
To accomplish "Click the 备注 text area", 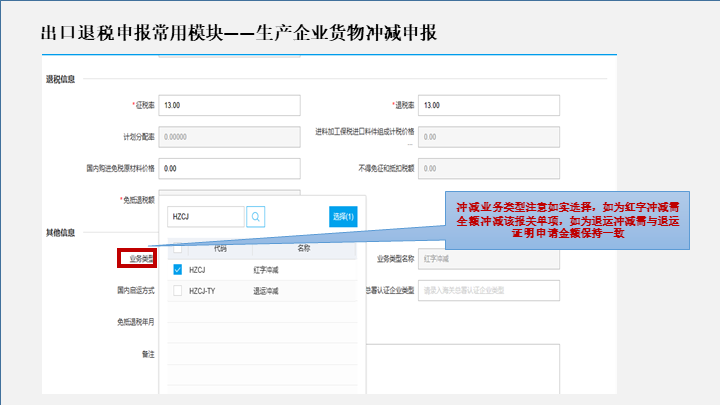I will tap(463, 369).
